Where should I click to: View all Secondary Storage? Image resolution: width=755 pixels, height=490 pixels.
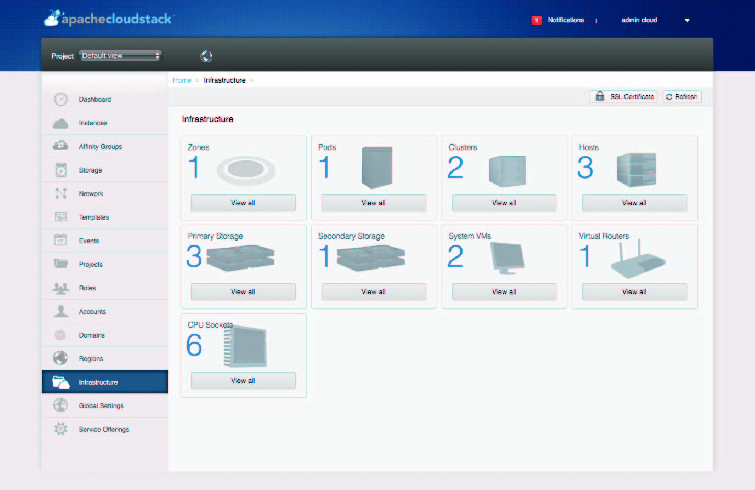click(374, 292)
